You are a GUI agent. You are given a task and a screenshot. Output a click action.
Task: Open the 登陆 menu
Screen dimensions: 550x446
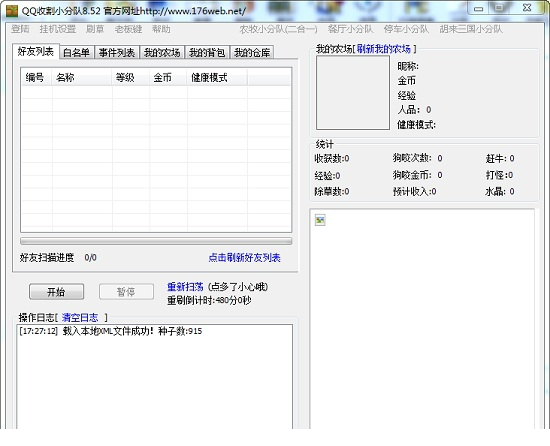tap(20, 29)
